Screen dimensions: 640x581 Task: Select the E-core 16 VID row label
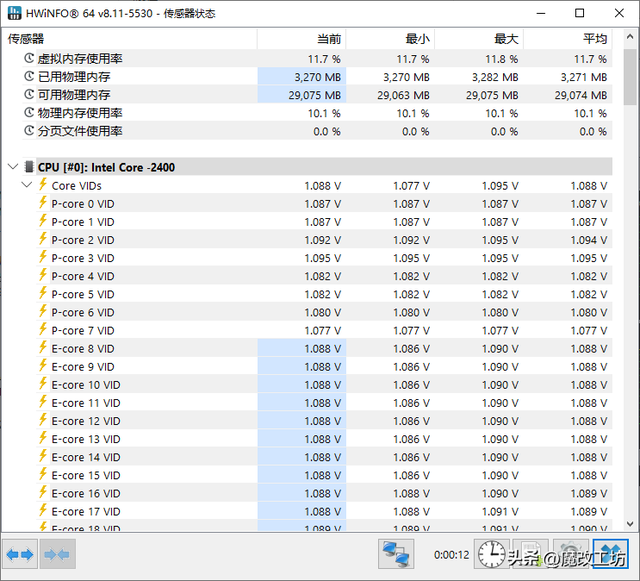86,493
